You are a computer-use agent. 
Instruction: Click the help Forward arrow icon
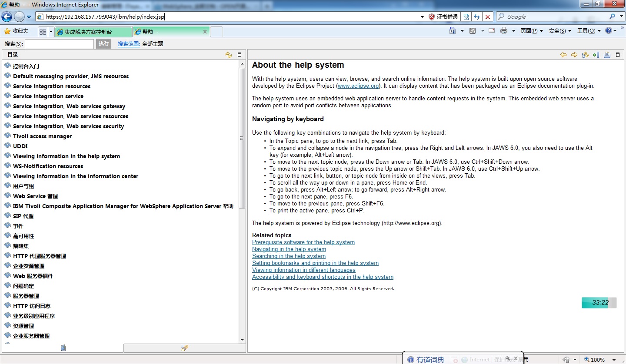point(574,55)
